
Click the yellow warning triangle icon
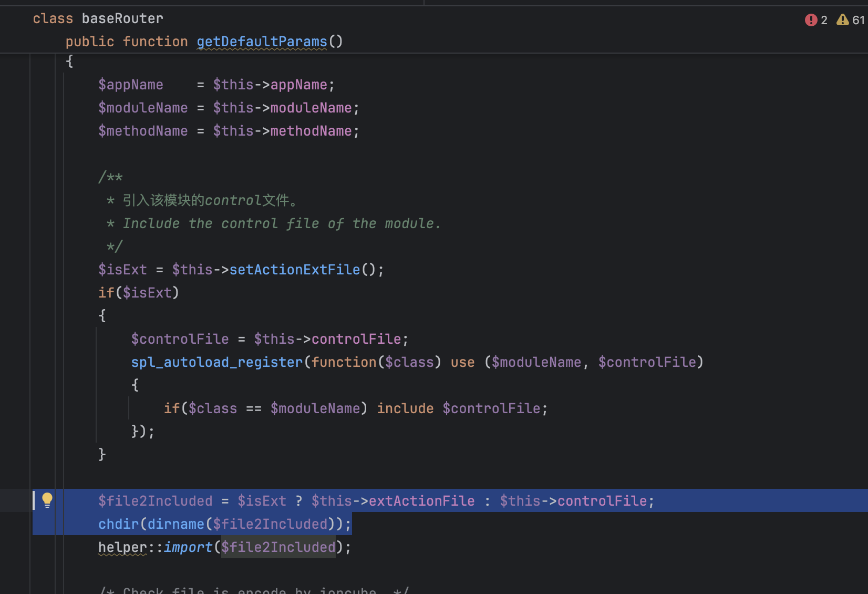(x=843, y=20)
